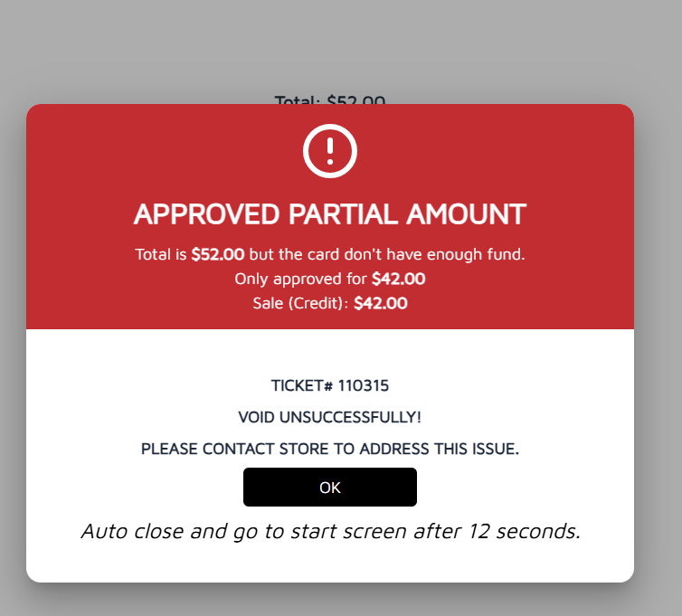Click the "Total: $52.00" text behind the dialog

point(330,100)
